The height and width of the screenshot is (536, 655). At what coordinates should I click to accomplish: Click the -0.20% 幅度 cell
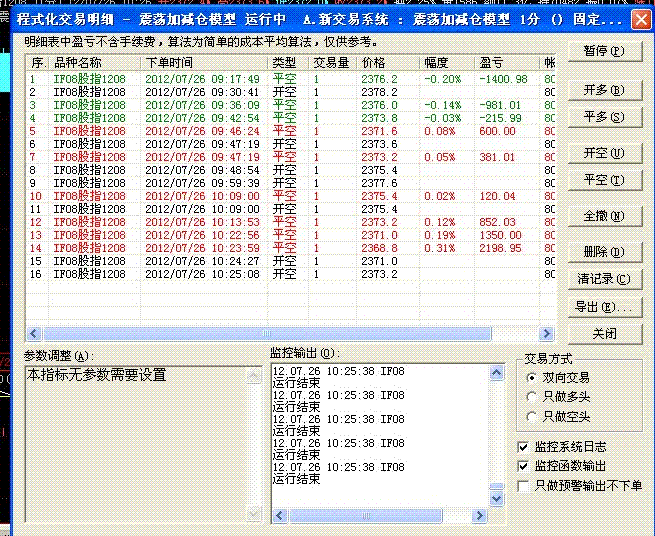coord(443,79)
